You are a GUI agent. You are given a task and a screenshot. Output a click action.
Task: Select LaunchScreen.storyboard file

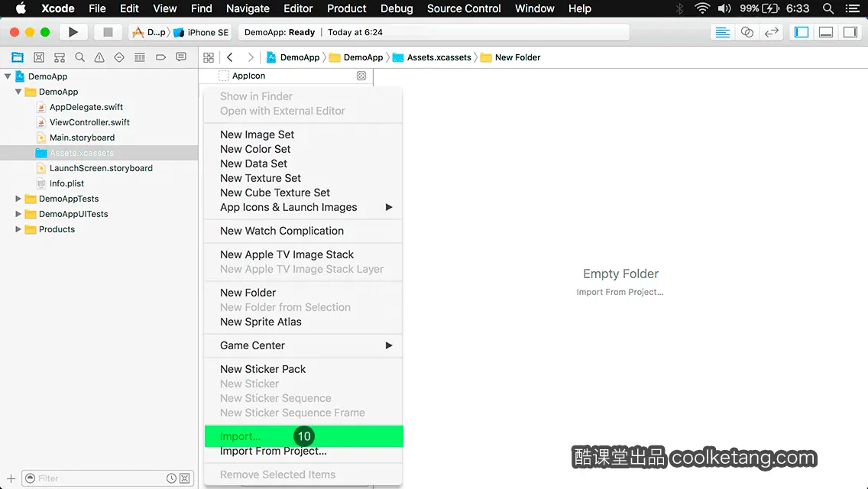click(101, 168)
